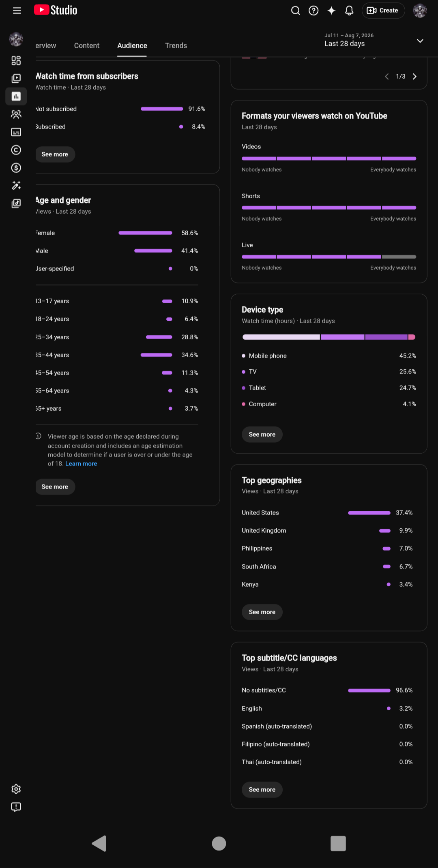Open Content icon in sidebar
The image size is (438, 868).
point(16,78)
